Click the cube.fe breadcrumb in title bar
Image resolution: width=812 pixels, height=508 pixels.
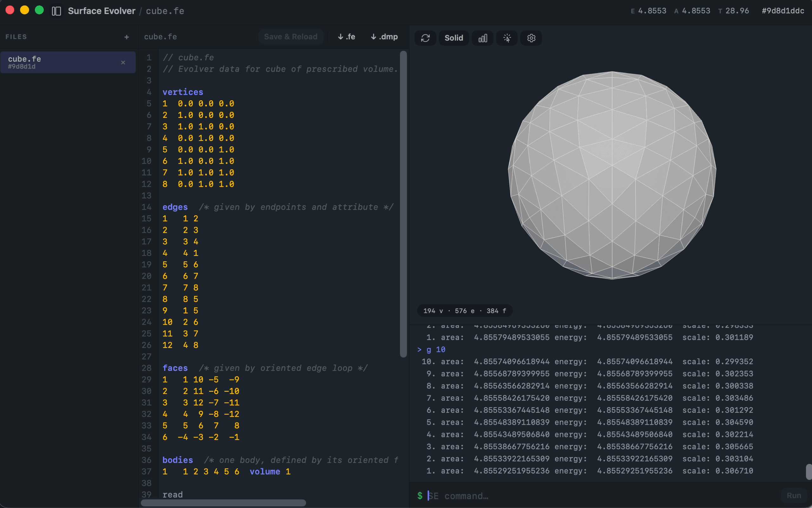[165, 11]
